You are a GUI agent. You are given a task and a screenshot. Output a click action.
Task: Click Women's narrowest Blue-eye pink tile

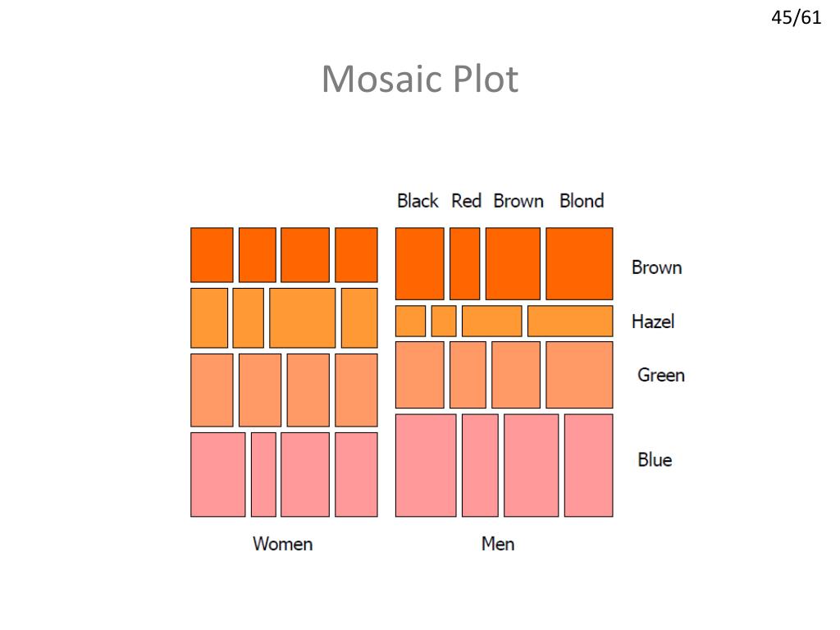(263, 475)
